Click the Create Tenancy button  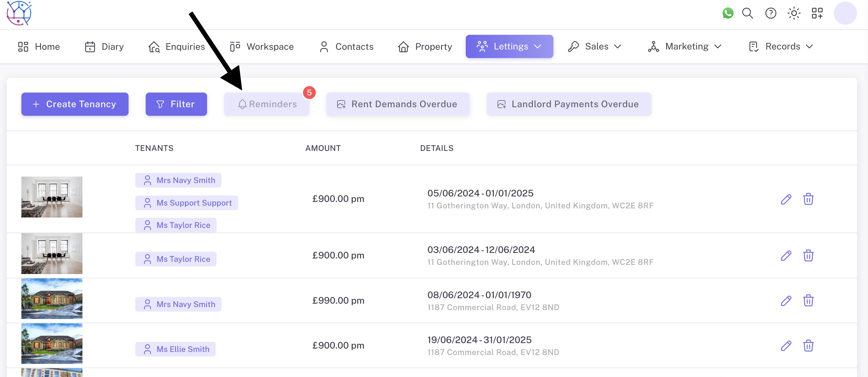pyautogui.click(x=75, y=104)
